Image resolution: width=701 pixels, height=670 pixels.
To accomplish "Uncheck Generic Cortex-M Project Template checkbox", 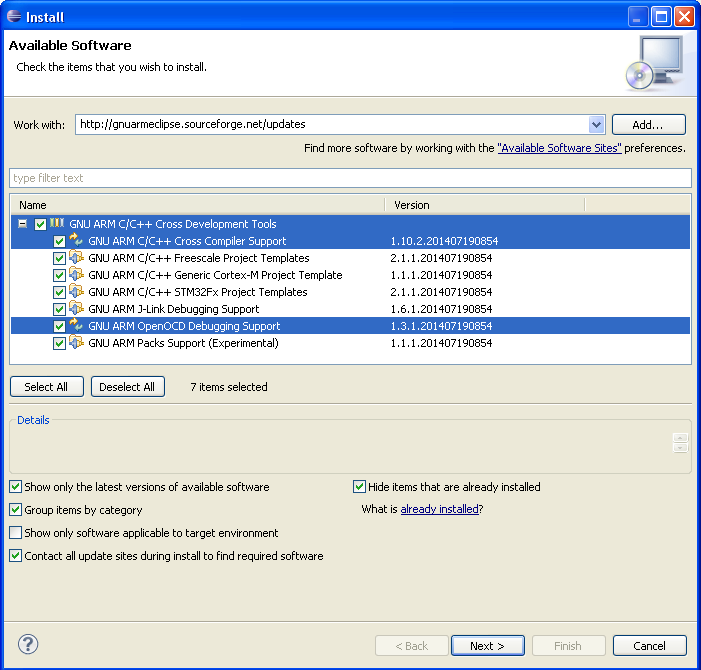I will 59,275.
